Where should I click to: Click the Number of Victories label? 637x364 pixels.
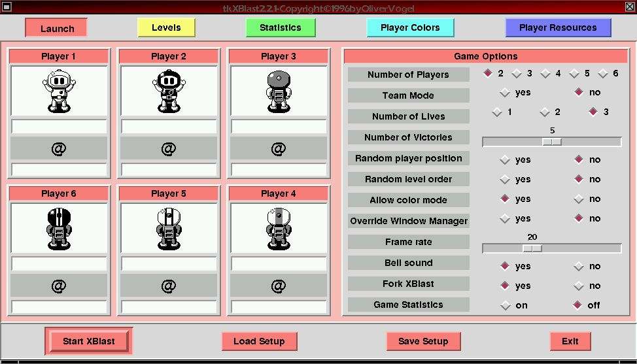coord(409,137)
